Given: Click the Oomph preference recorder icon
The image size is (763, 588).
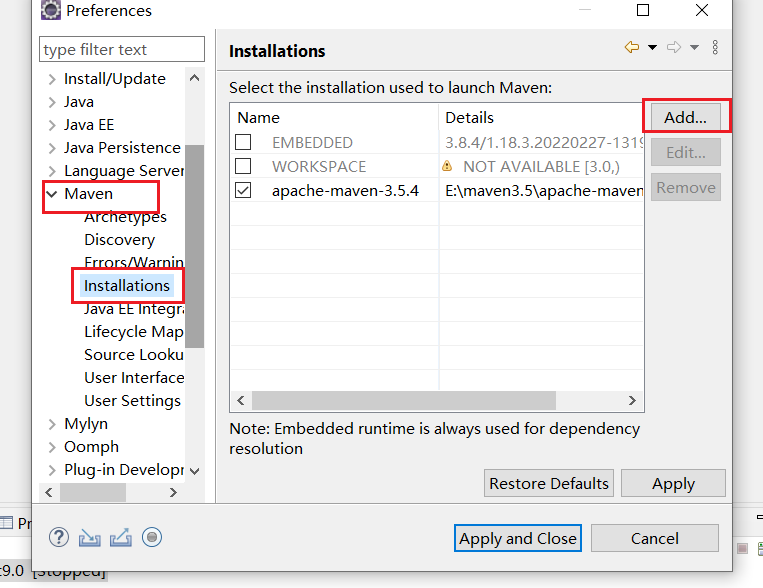Looking at the screenshot, I should point(152,537).
